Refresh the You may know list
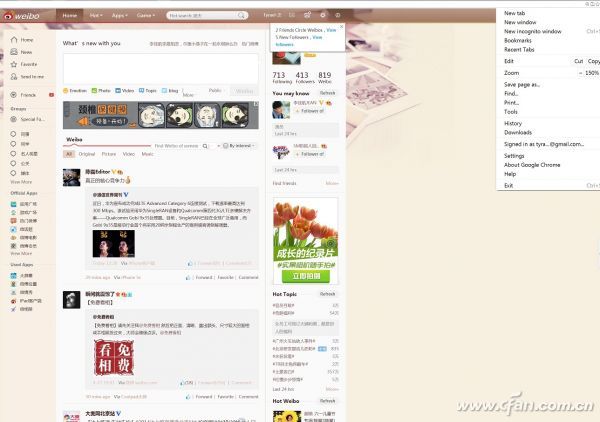The width and height of the screenshot is (600, 422). (x=328, y=93)
